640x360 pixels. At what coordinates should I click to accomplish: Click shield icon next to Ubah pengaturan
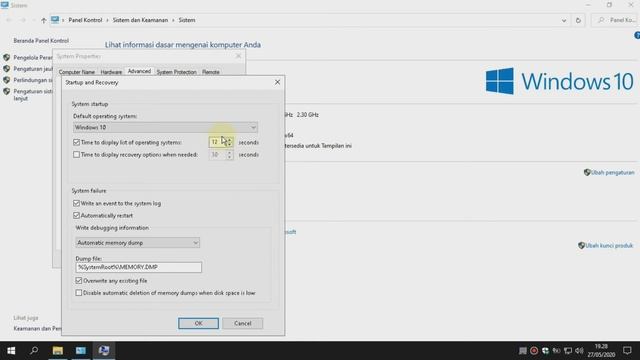pos(587,172)
